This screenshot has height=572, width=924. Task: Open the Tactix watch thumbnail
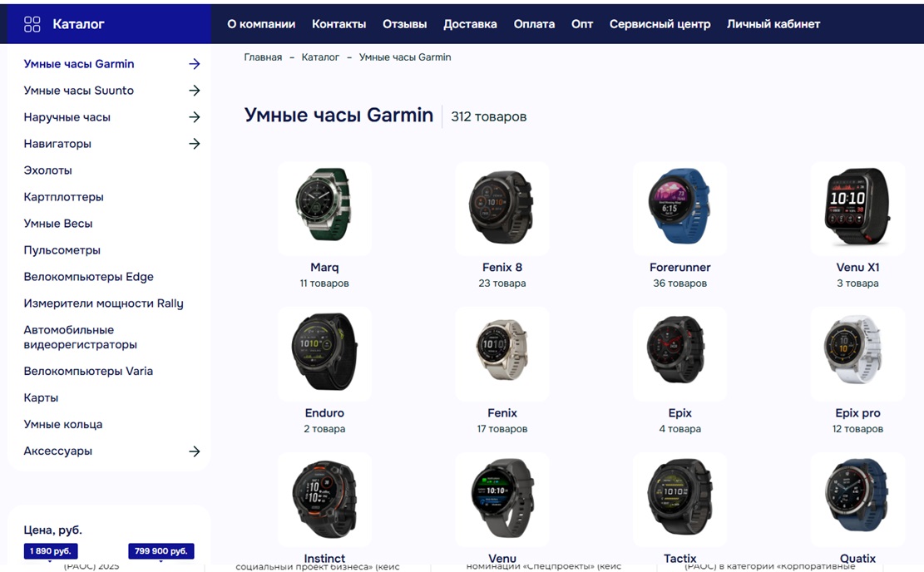click(x=679, y=500)
